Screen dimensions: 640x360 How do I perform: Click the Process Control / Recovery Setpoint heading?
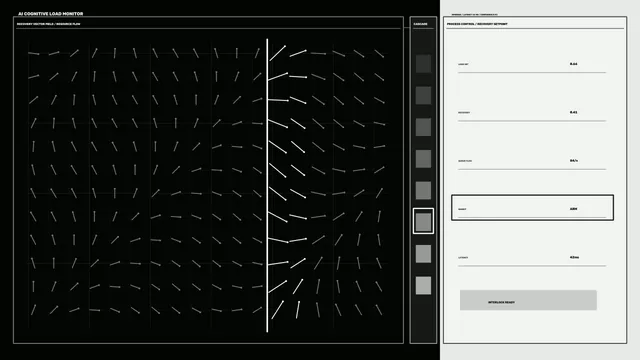[477, 24]
